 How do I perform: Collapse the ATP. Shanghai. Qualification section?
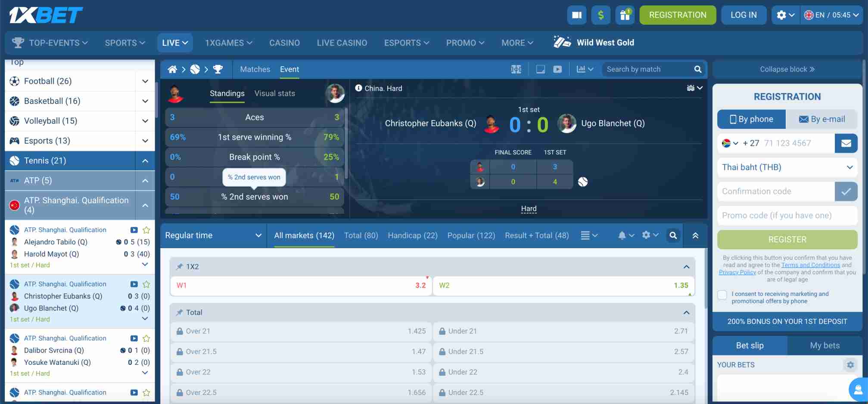click(x=145, y=205)
